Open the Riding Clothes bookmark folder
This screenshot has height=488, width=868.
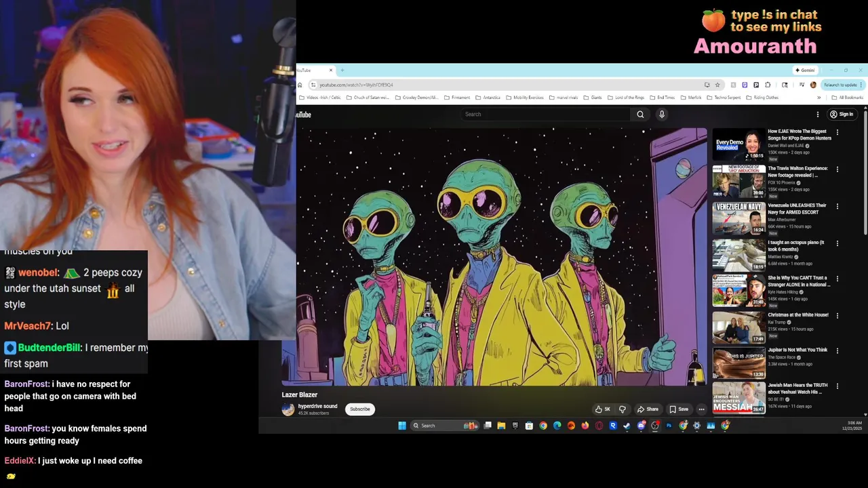click(762, 98)
